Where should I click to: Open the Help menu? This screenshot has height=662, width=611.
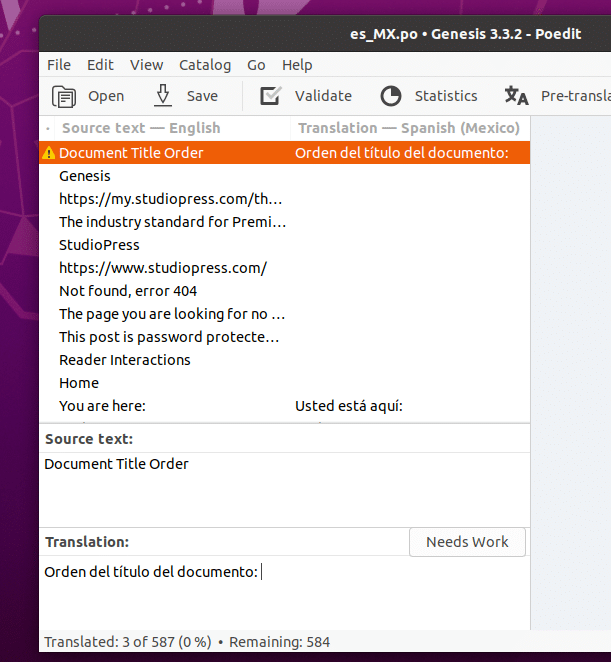click(297, 65)
